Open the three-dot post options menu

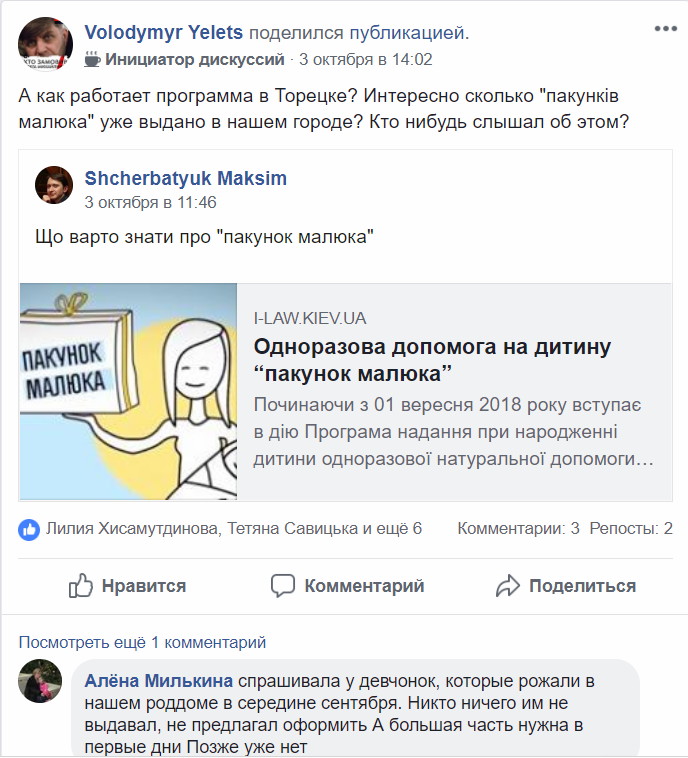(x=665, y=29)
